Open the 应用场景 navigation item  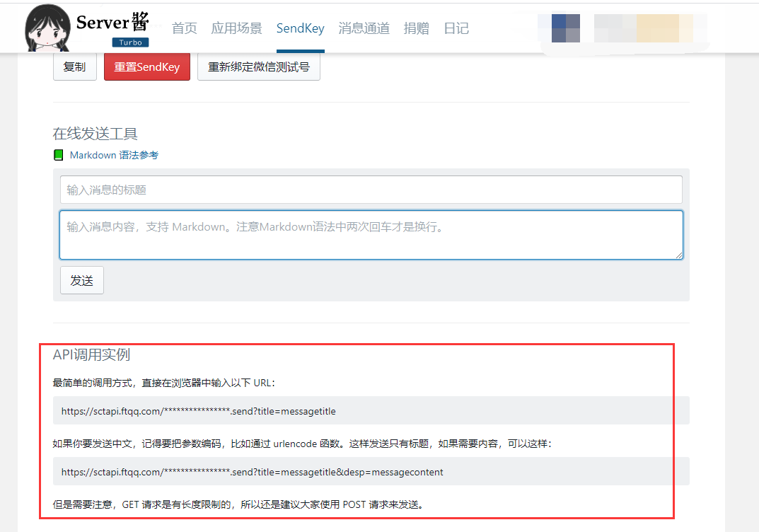(x=236, y=28)
